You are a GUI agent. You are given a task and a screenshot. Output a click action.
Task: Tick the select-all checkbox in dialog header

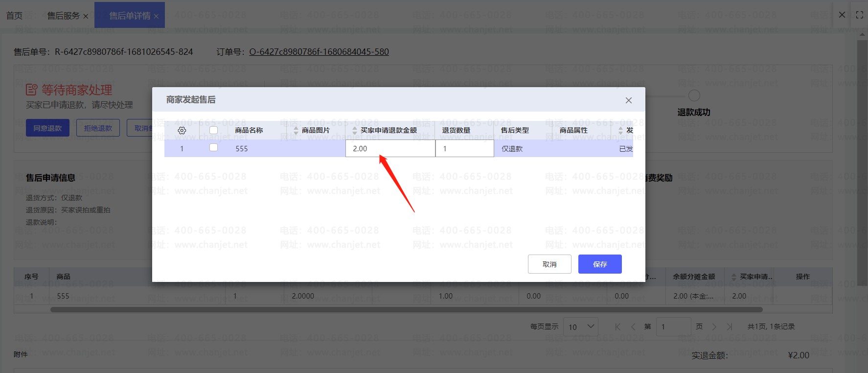[213, 130]
